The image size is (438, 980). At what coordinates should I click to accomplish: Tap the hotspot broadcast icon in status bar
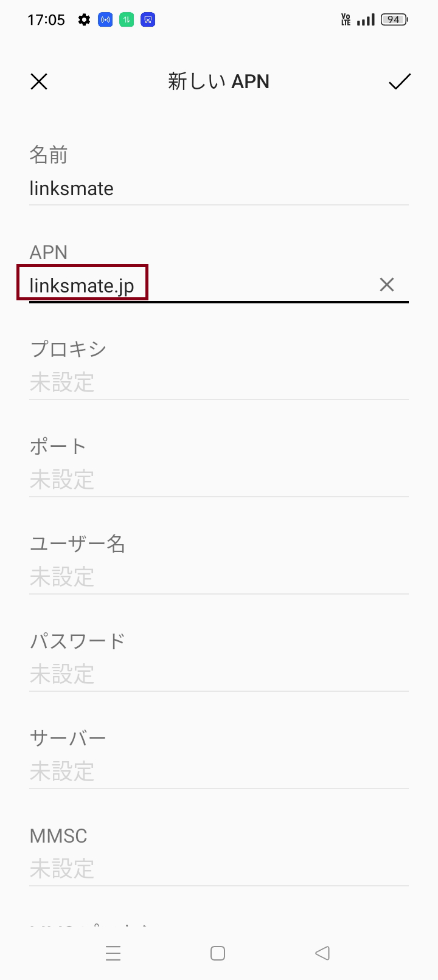click(105, 19)
